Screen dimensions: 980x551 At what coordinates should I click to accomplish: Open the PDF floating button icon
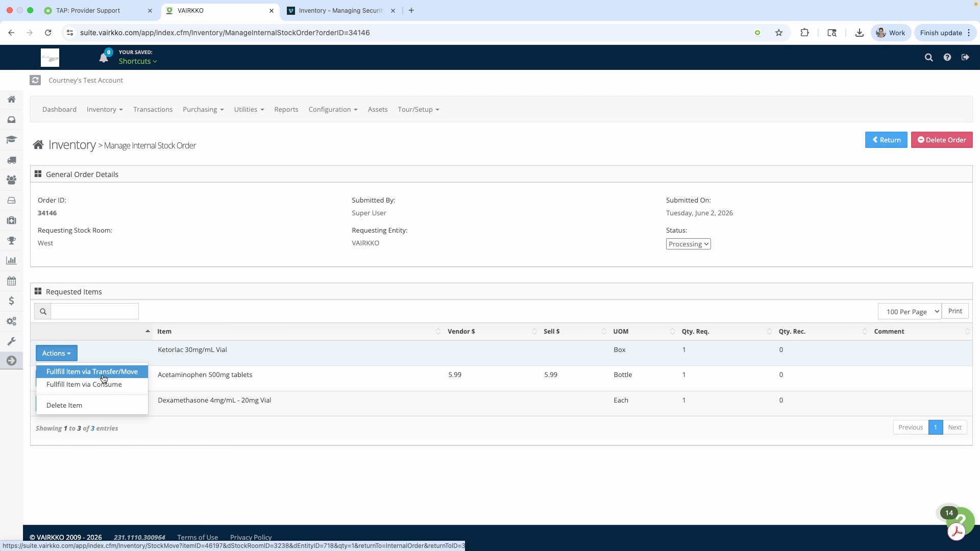pyautogui.click(x=957, y=532)
